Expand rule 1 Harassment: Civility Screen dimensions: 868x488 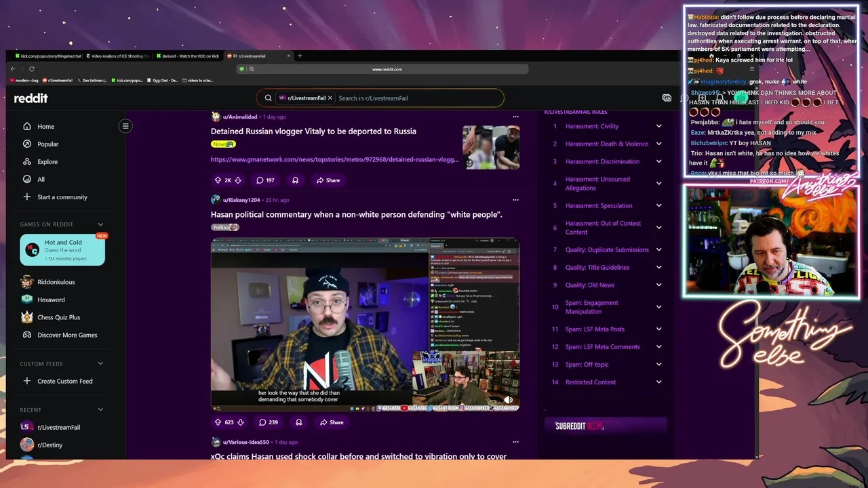coord(658,126)
